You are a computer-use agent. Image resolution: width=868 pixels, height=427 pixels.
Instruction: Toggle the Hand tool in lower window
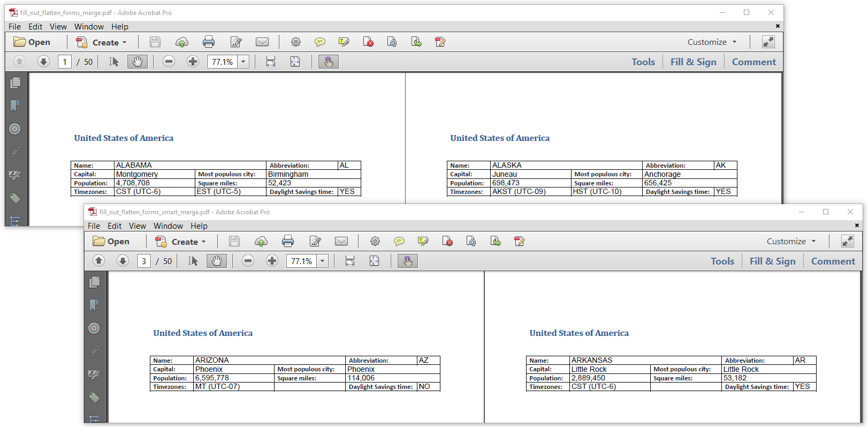(x=217, y=261)
